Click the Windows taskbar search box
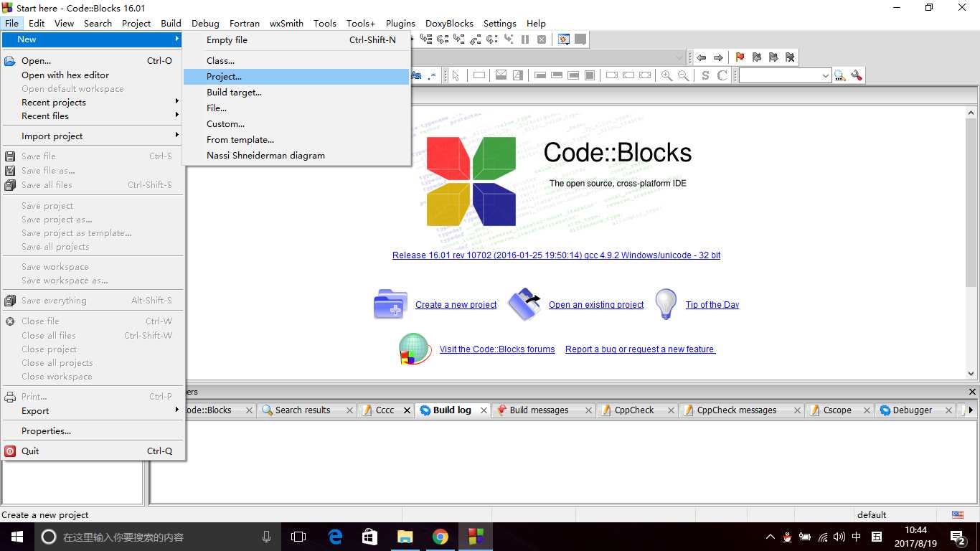The image size is (980, 551). click(x=158, y=537)
